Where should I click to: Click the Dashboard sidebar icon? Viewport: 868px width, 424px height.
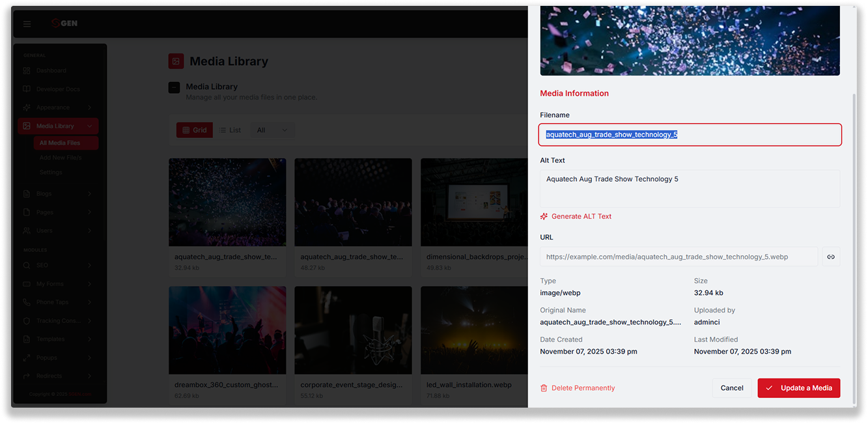coord(27,70)
